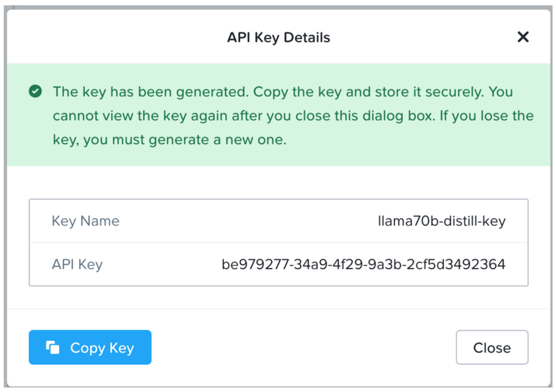Click the API Key row label
Viewport: 556px width, 392px height.
(77, 264)
